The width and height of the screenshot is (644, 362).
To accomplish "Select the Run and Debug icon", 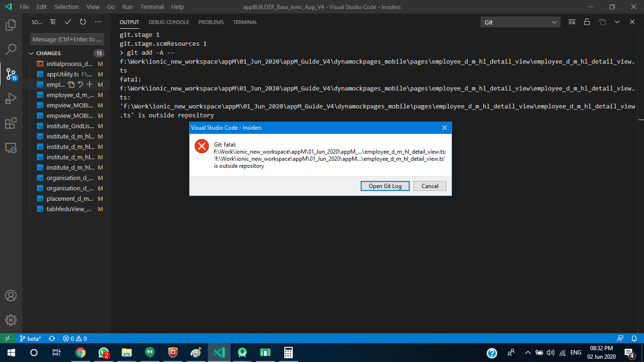I will (10, 98).
